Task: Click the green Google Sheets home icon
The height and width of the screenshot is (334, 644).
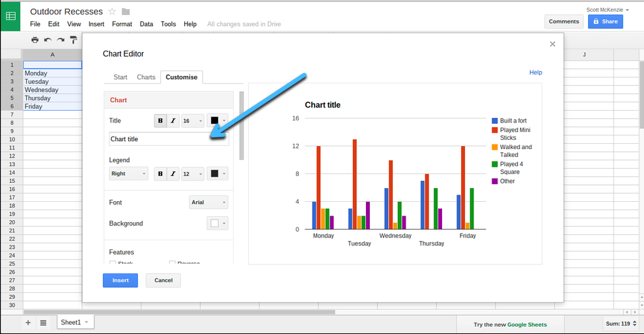Action: [10, 16]
